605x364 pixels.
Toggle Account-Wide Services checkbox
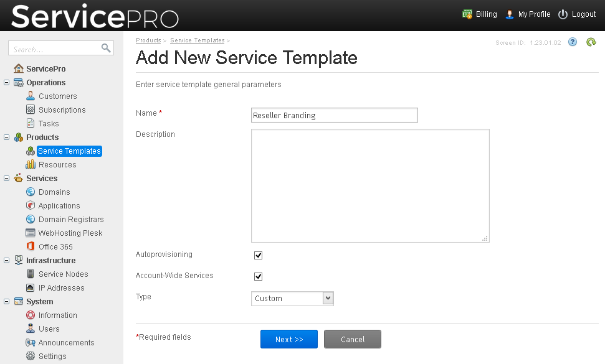pos(258,276)
